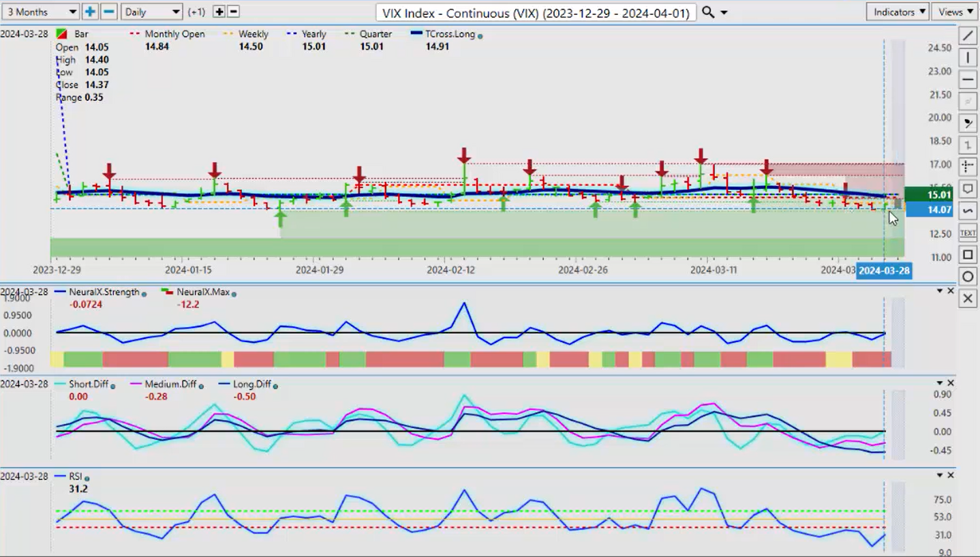Click the Monthly Open legend label
The height and width of the screenshot is (557, 980).
(174, 34)
